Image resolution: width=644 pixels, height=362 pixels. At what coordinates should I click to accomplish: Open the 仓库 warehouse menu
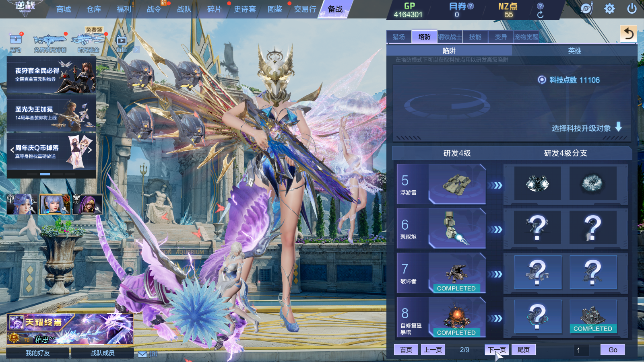(x=94, y=9)
